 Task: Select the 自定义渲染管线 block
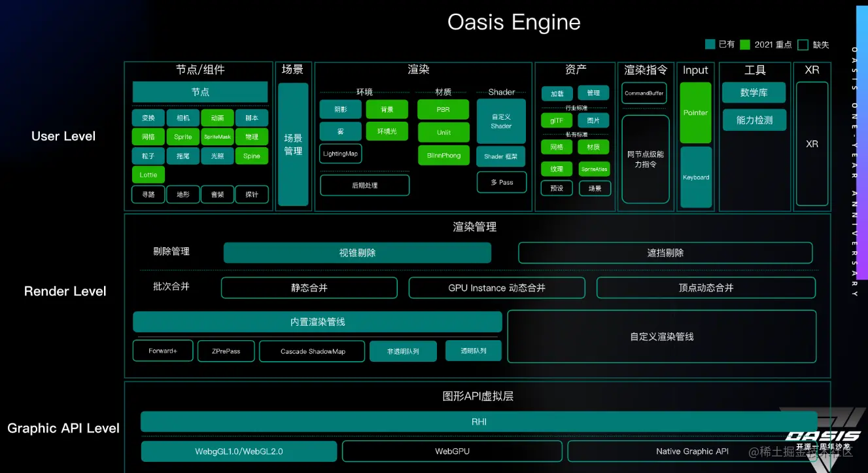click(662, 336)
